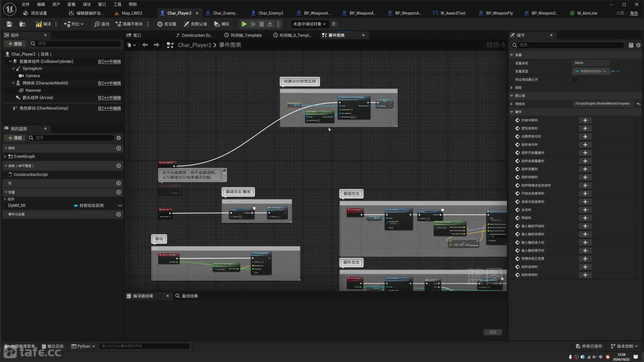Select the SpringArm component
The height and width of the screenshot is (362, 644).
(x=32, y=68)
